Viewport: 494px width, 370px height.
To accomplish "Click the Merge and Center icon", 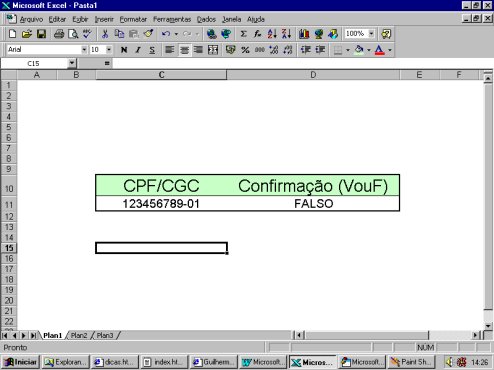I will [213, 50].
